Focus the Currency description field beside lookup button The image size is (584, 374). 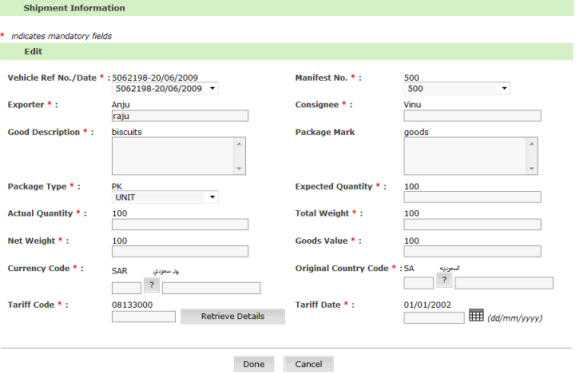pyautogui.click(x=211, y=288)
